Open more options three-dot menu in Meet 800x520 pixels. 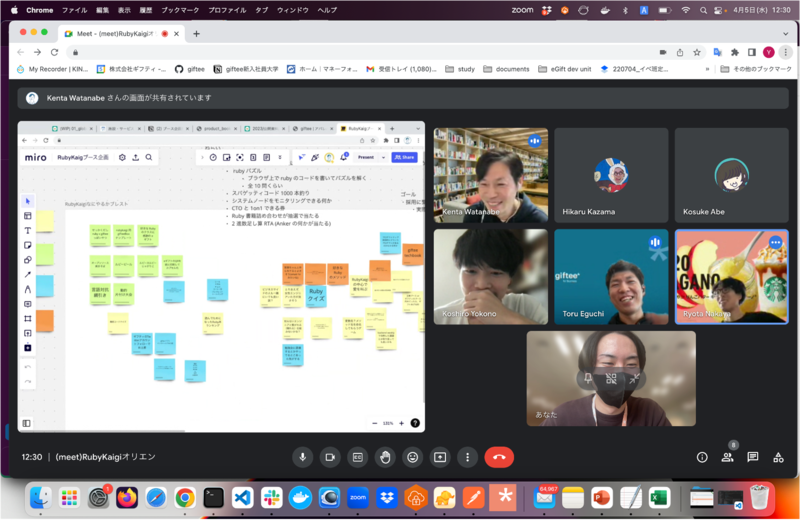pyautogui.click(x=467, y=457)
